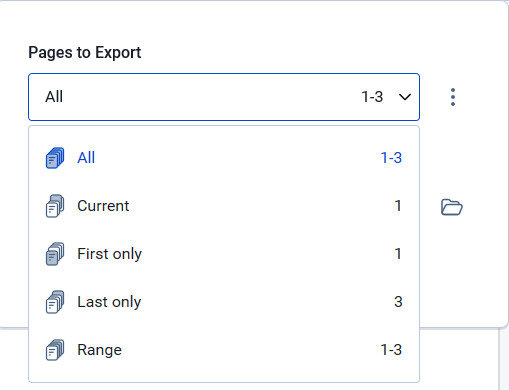Click page number 1 beside Current
The width and height of the screenshot is (509, 390).
[398, 206]
